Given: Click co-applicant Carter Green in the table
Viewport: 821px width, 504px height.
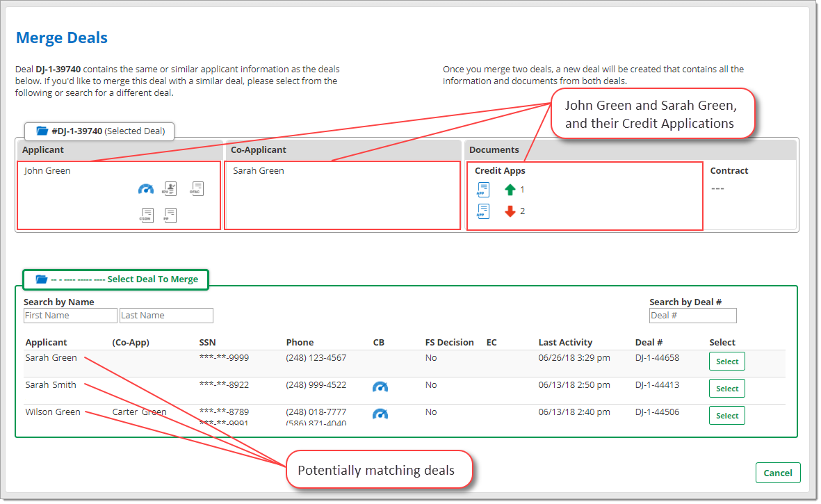Looking at the screenshot, I should coord(139,412).
